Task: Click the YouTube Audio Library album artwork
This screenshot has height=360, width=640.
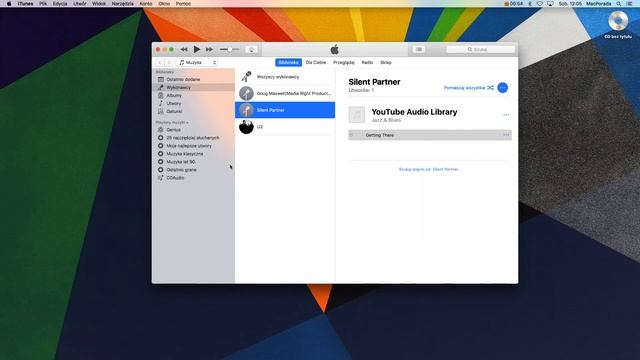Action: (x=357, y=115)
